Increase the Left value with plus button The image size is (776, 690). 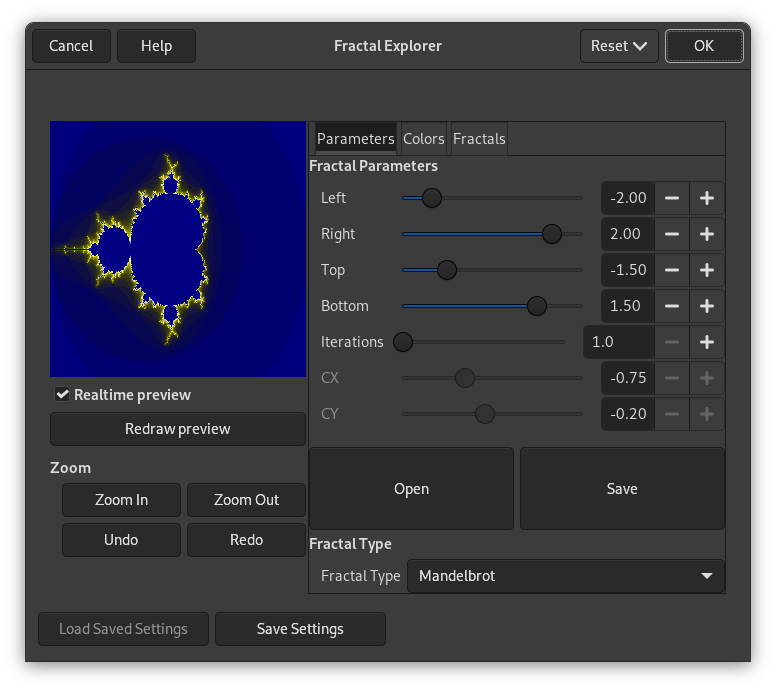(x=707, y=198)
